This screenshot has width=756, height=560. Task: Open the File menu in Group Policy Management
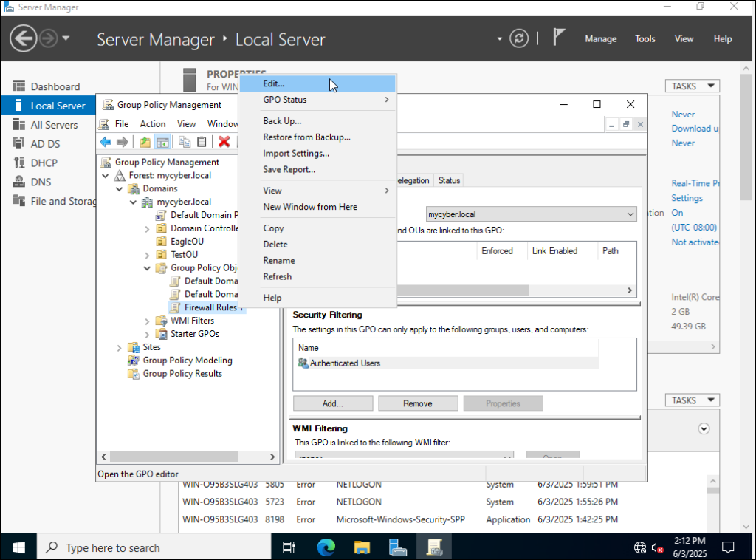coord(122,124)
